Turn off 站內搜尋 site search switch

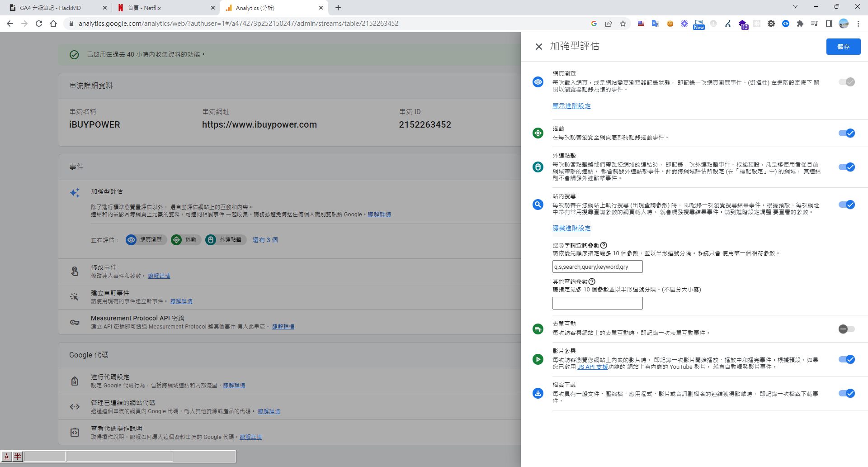[x=846, y=205]
